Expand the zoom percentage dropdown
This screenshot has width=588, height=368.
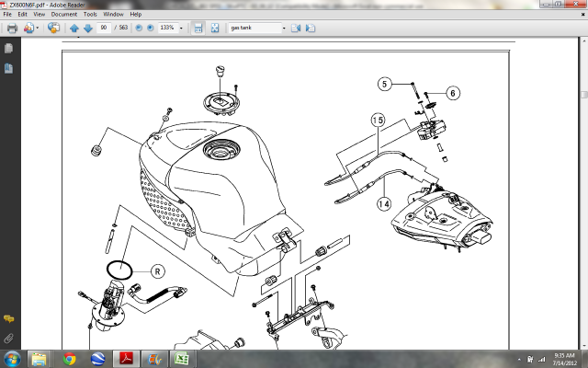click(181, 29)
